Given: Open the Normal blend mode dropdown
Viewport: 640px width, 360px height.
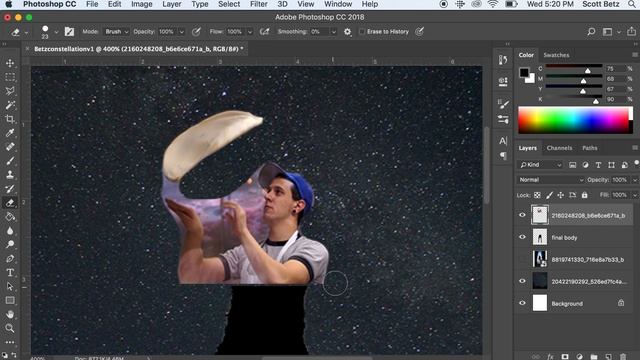Looking at the screenshot, I should click(x=551, y=180).
